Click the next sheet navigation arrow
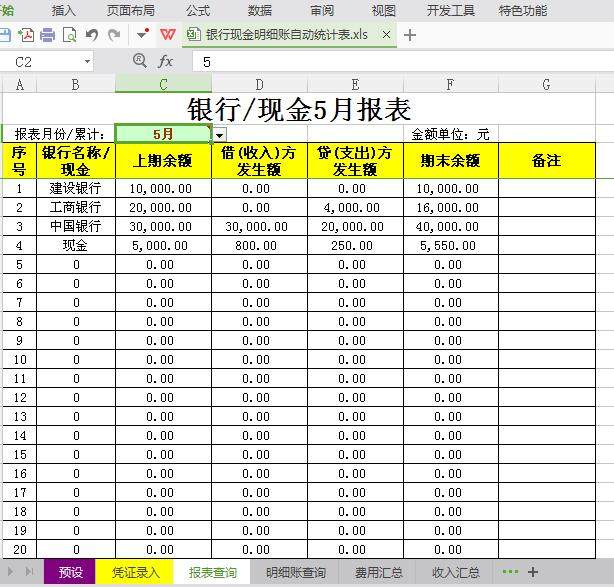614x587 pixels. pos(11,572)
